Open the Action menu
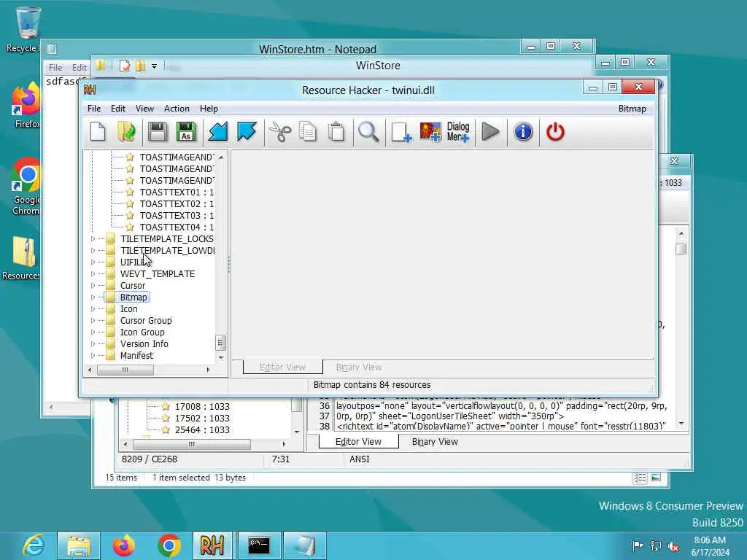Image resolution: width=747 pixels, height=560 pixels. [x=177, y=109]
